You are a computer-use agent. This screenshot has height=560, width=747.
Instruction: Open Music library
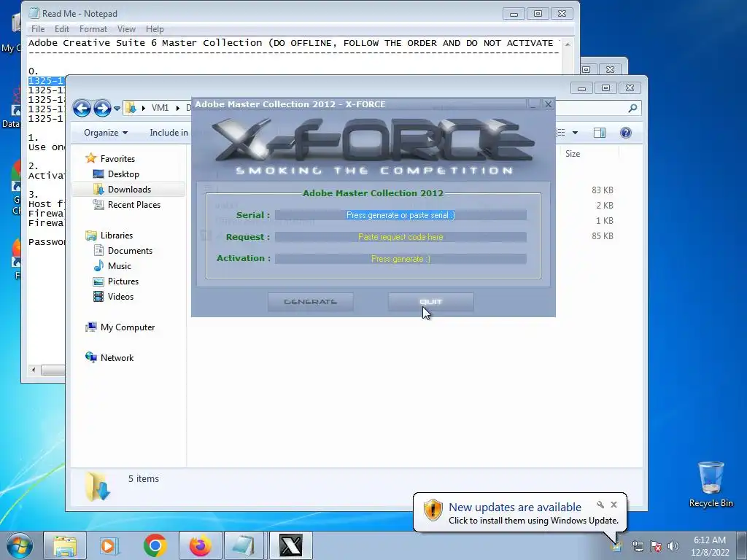click(x=119, y=265)
